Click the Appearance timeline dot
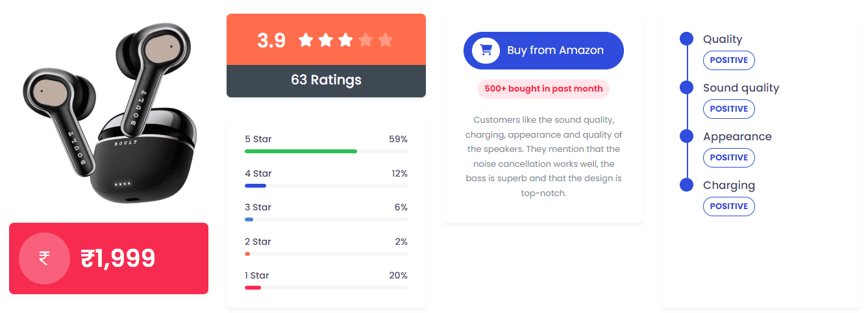 tap(686, 136)
